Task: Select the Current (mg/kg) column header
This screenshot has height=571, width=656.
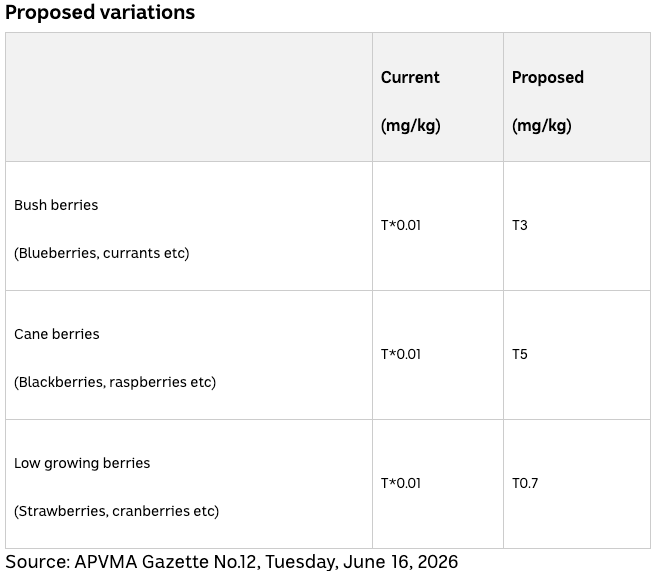Action: (410, 101)
